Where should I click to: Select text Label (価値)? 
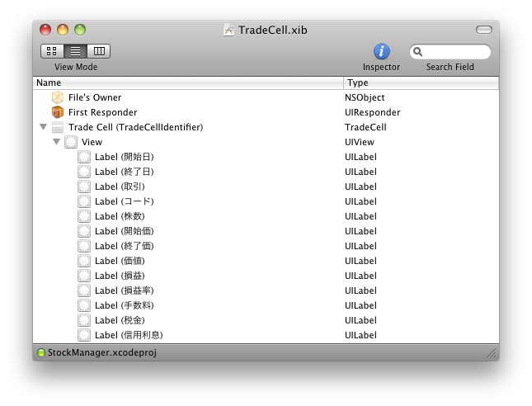[x=120, y=261]
